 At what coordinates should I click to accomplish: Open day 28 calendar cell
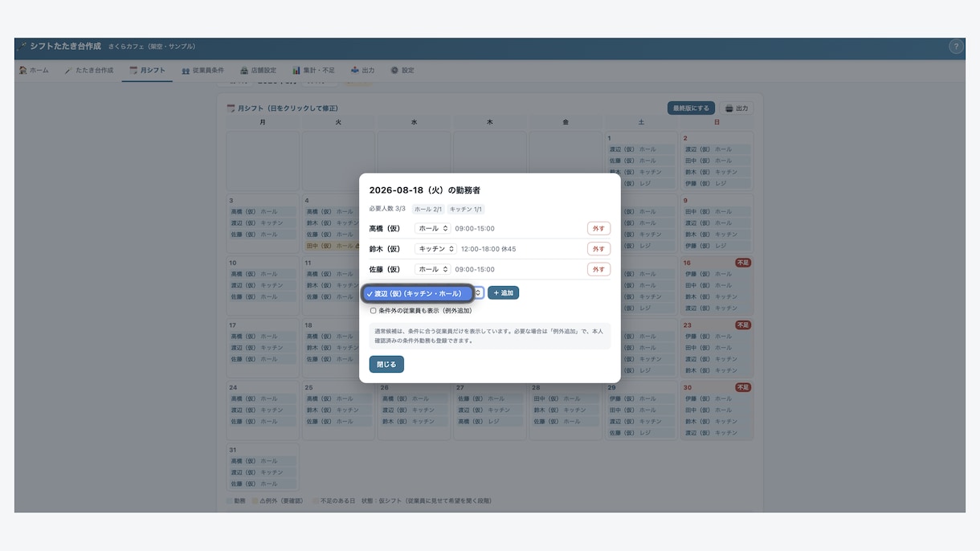point(566,410)
